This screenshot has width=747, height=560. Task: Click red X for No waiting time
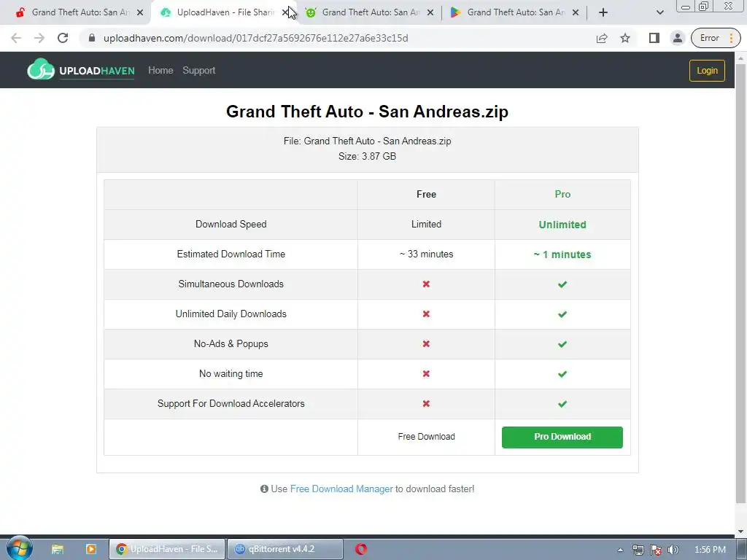pyautogui.click(x=426, y=374)
